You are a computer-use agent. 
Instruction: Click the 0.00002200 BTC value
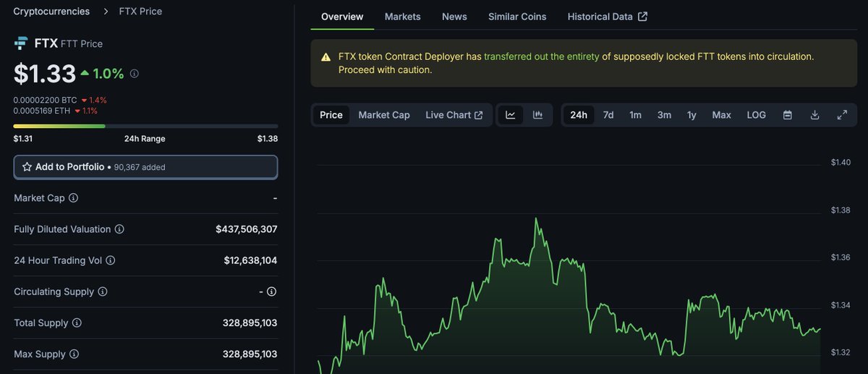pos(45,100)
